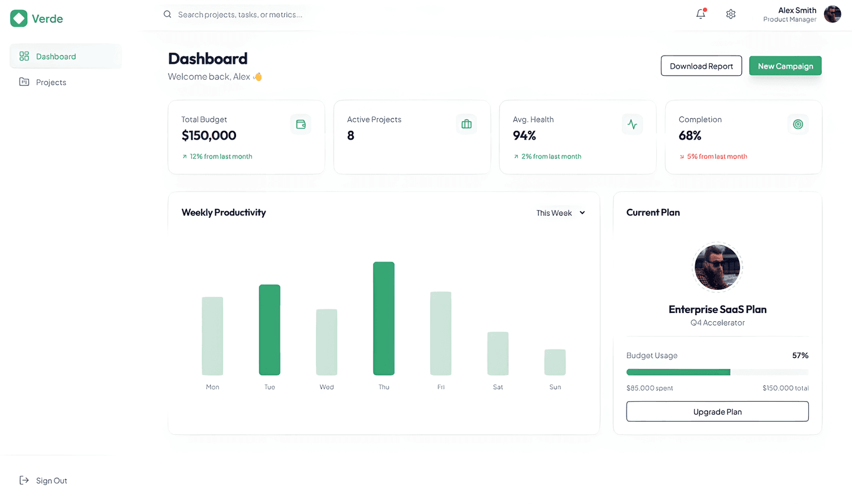Click the search magnifier icon
This screenshot has height=504, width=852.
pyautogui.click(x=166, y=14)
